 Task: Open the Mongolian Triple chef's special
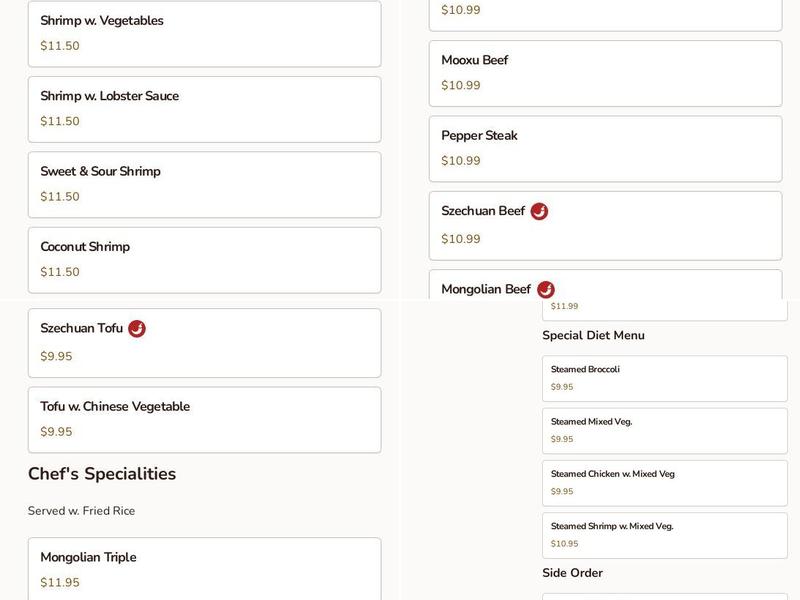click(x=204, y=568)
